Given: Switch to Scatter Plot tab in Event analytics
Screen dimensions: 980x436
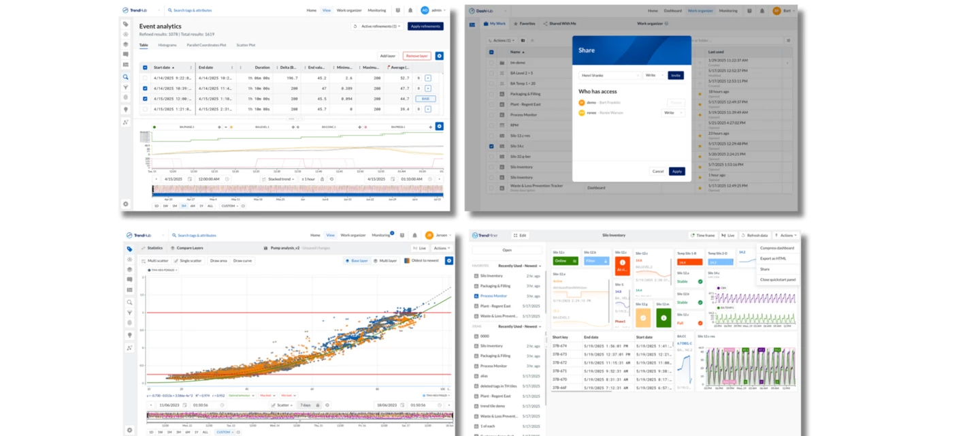Looking at the screenshot, I should pos(246,45).
